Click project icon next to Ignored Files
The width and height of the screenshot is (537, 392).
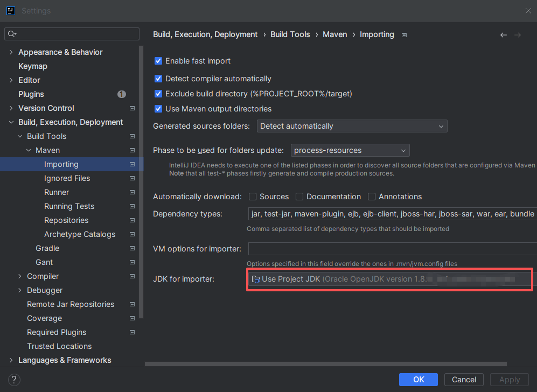[132, 178]
